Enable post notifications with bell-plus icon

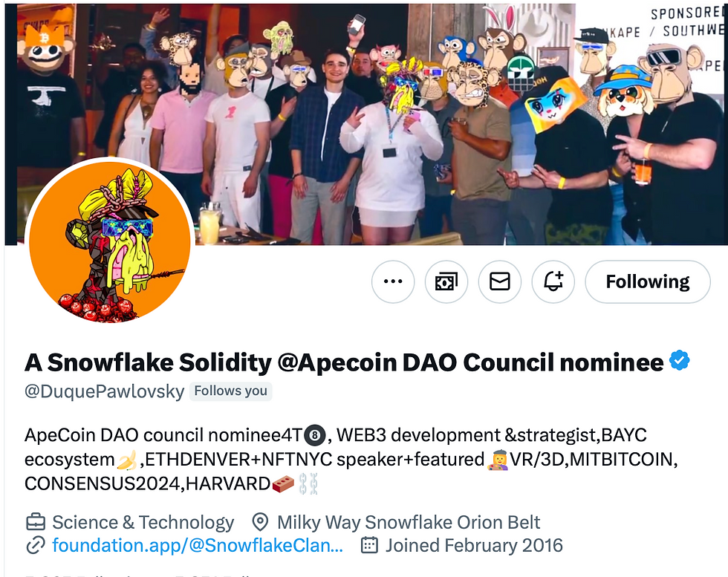tap(553, 281)
